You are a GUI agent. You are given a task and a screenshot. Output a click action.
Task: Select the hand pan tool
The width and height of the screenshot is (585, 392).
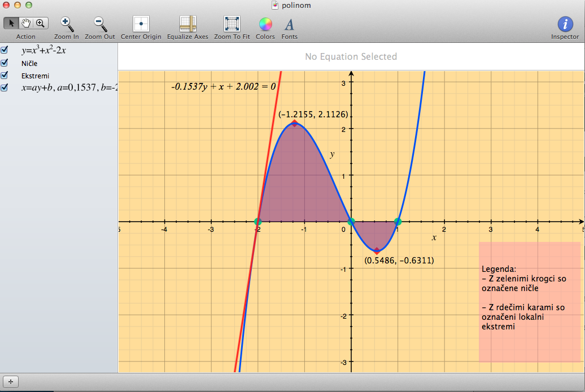click(x=25, y=23)
